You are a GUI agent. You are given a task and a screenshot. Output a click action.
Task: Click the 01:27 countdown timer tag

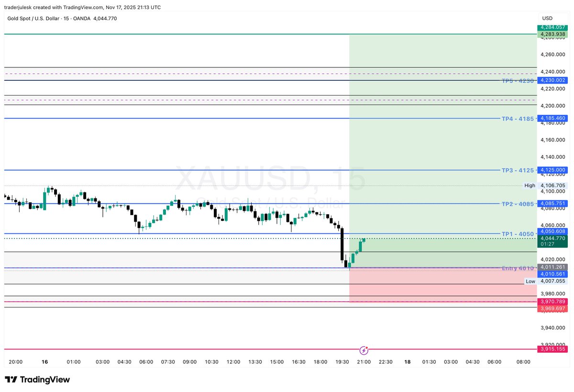click(x=547, y=244)
